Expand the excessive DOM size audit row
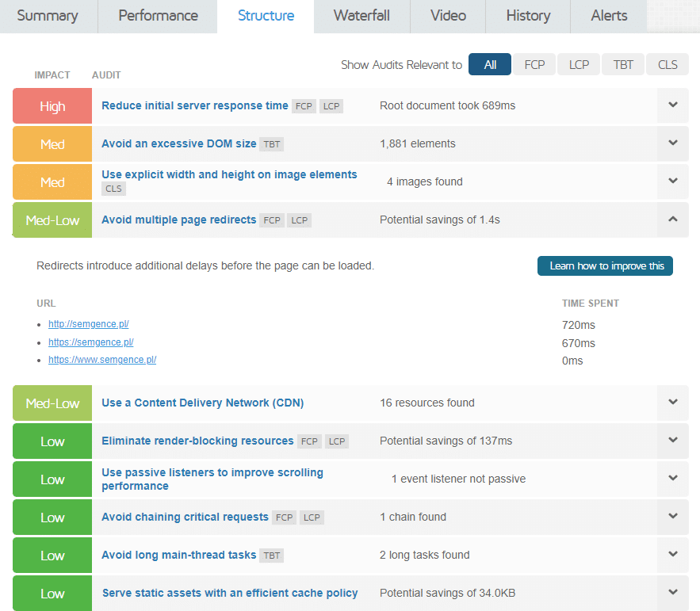This screenshot has height=611, width=700. 673,143
